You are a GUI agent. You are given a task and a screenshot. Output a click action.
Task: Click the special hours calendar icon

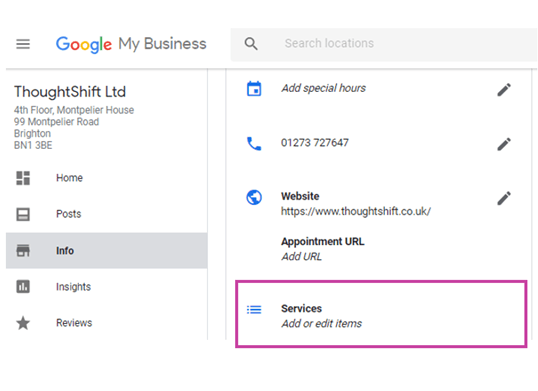coord(254,89)
